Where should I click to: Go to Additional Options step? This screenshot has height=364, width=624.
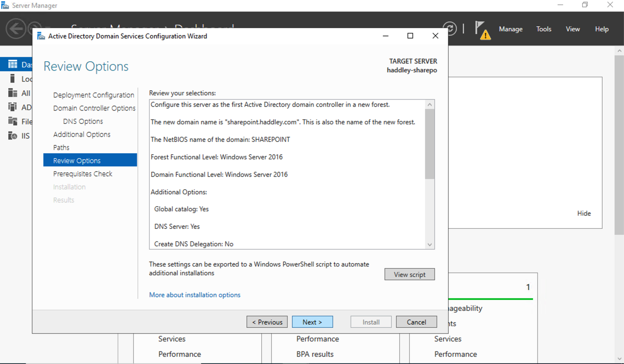coord(82,135)
